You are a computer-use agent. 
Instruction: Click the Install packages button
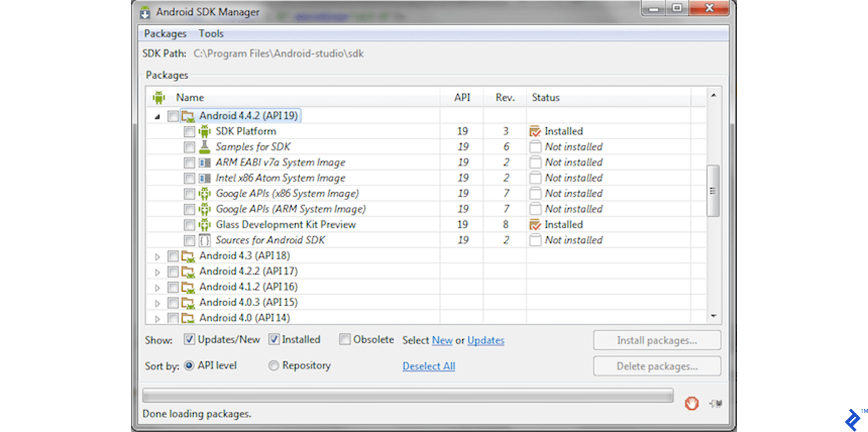pyautogui.click(x=657, y=340)
